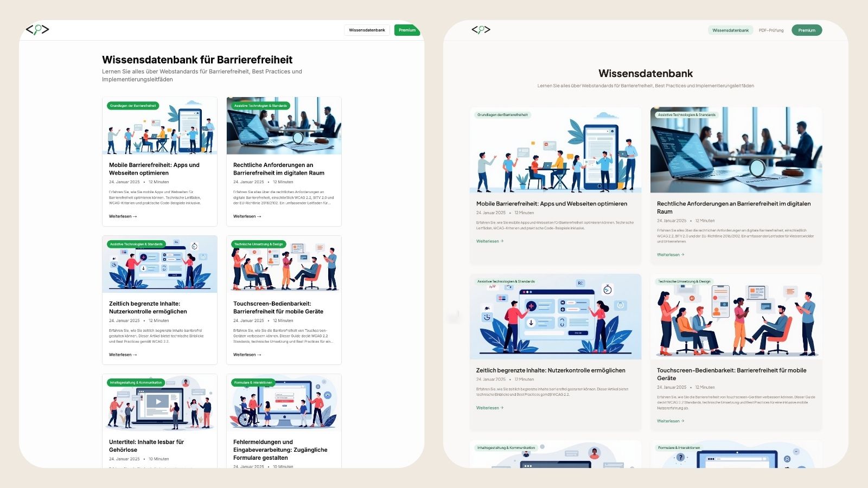The image size is (868, 488).
Task: Select the Wissensdatenbank nav item on the right page
Action: coord(730,30)
